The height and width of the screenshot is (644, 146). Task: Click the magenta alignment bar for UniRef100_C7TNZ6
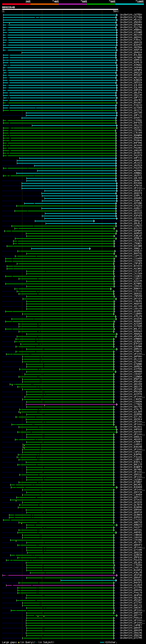[x=72, y=405]
